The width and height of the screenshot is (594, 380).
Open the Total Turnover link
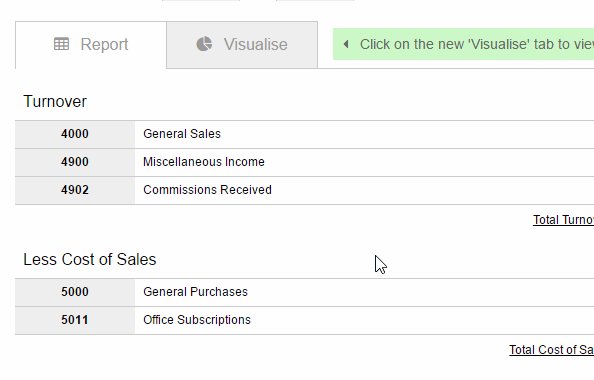tap(563, 220)
